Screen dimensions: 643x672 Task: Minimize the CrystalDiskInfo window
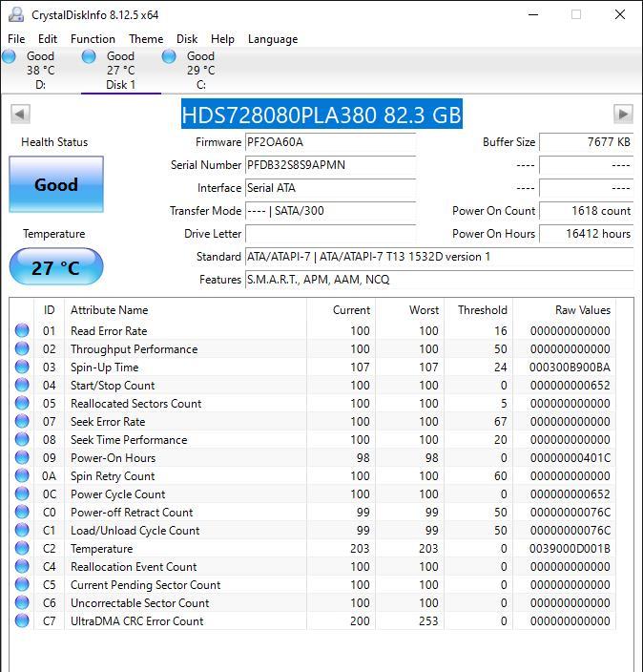pyautogui.click(x=533, y=14)
